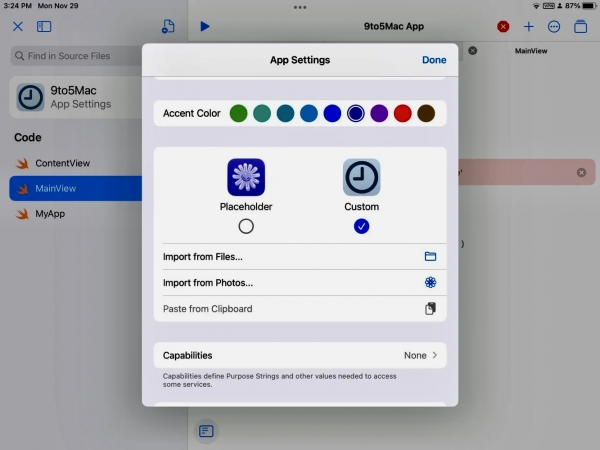Select Import from Photos option

(300, 283)
